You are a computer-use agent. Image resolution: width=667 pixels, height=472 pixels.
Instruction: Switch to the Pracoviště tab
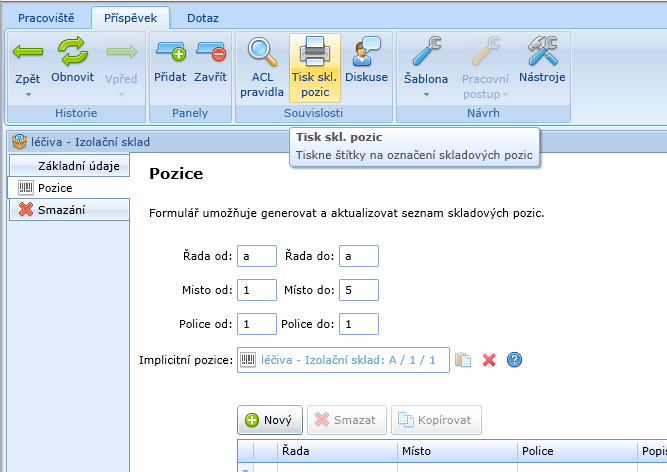(46, 18)
